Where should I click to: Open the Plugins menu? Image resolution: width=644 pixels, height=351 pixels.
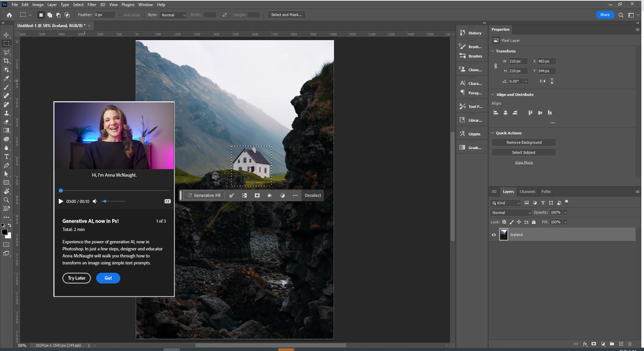click(x=128, y=5)
